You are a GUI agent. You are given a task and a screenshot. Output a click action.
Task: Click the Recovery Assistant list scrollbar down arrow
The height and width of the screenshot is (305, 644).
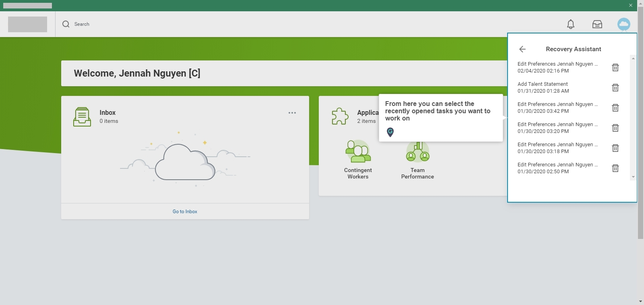(633, 177)
